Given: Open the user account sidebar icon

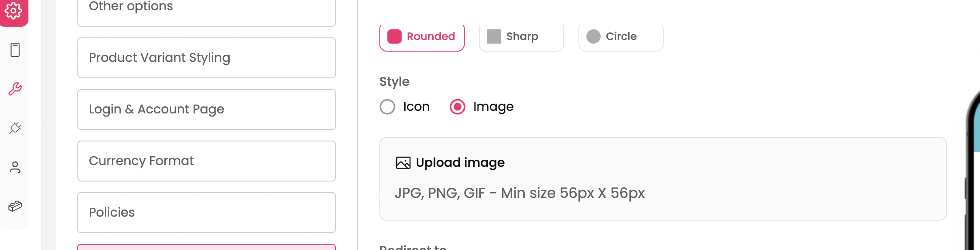Looking at the screenshot, I should (15, 167).
